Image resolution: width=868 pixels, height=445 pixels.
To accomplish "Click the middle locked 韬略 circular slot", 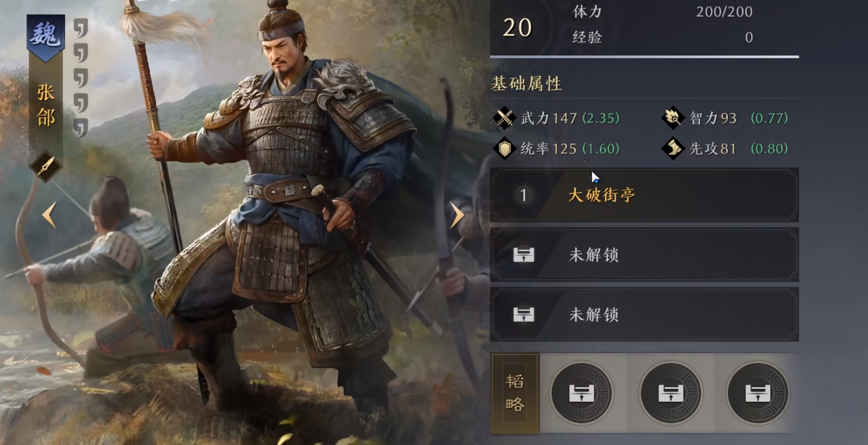I will (x=670, y=393).
